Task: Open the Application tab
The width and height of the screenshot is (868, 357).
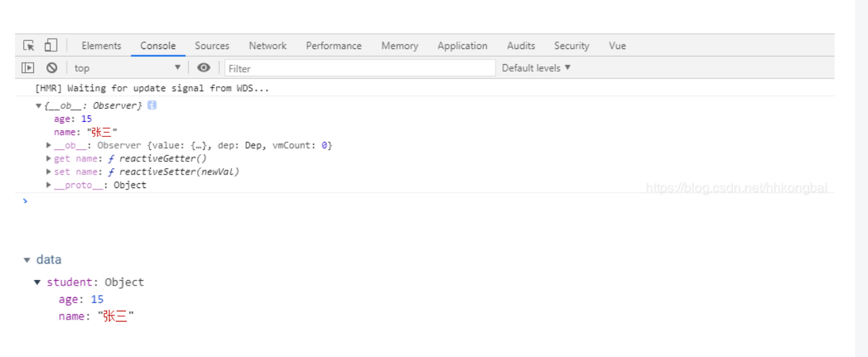Action: (462, 46)
